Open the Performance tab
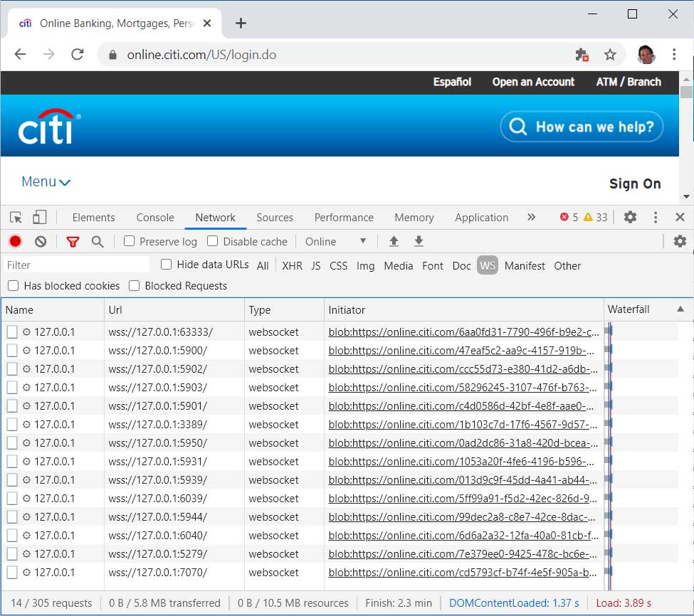 click(344, 218)
